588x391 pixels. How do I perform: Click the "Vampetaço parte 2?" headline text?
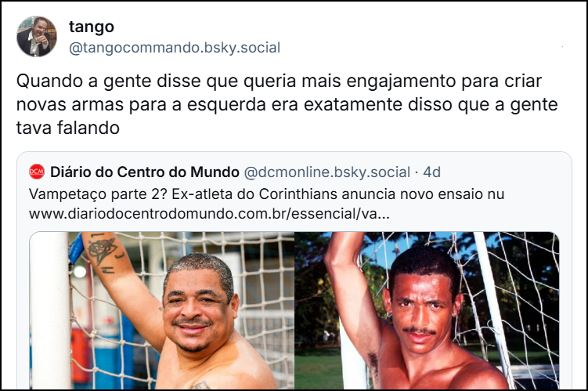(98, 194)
